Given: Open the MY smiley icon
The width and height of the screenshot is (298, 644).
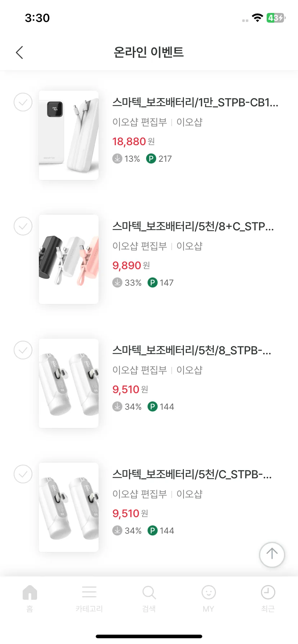Looking at the screenshot, I should click(208, 592).
